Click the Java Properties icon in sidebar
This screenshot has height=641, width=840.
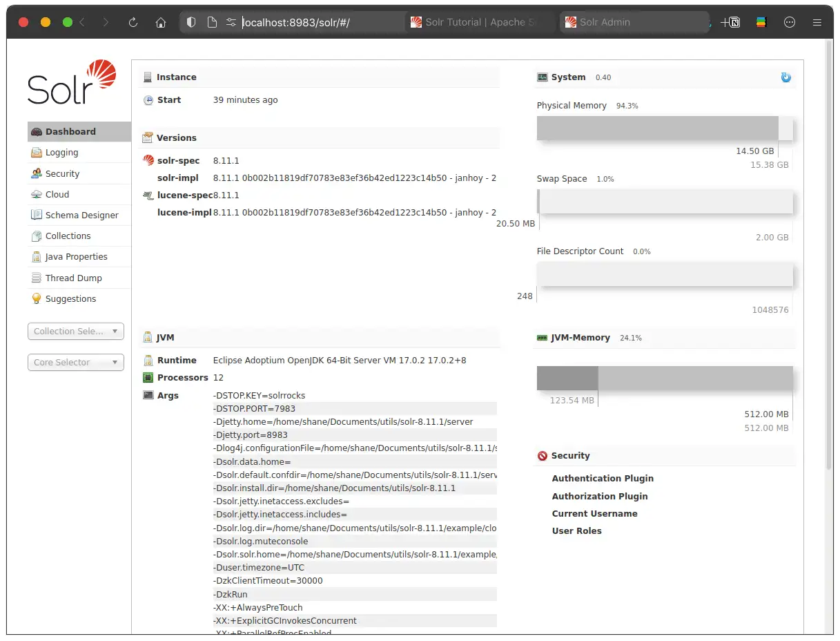(x=37, y=257)
